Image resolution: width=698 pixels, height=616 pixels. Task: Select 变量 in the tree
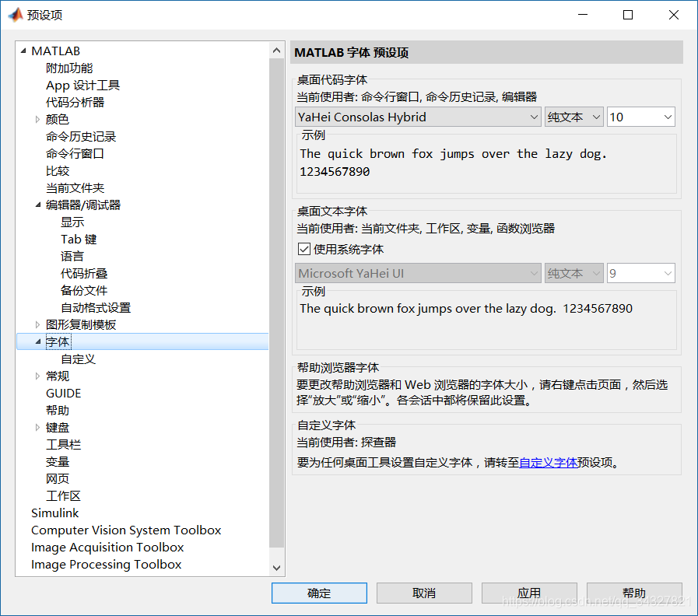click(x=58, y=461)
